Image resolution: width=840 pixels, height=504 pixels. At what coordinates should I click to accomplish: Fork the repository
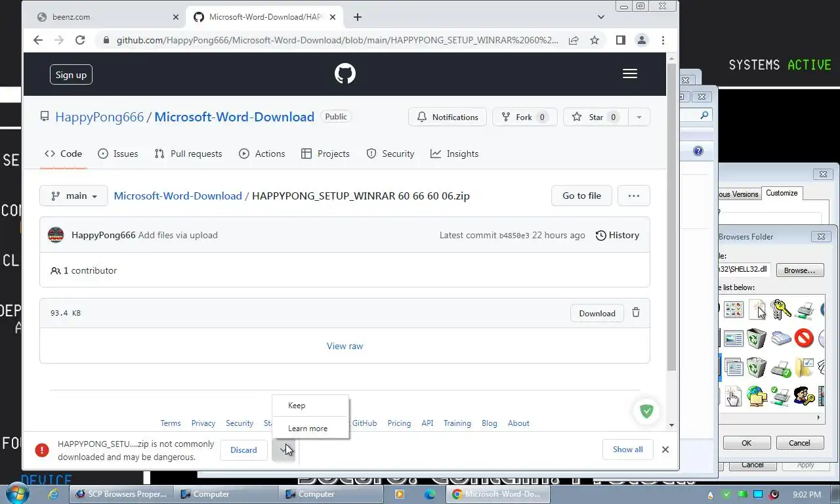pos(524,117)
